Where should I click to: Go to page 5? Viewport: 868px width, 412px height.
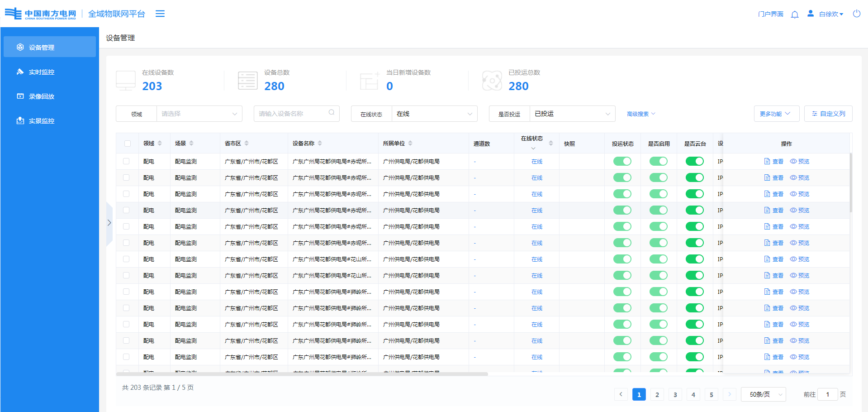711,394
